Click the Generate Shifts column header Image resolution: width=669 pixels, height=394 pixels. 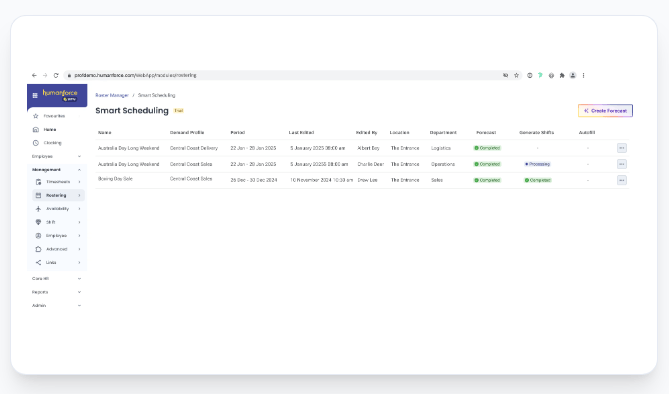(536, 133)
